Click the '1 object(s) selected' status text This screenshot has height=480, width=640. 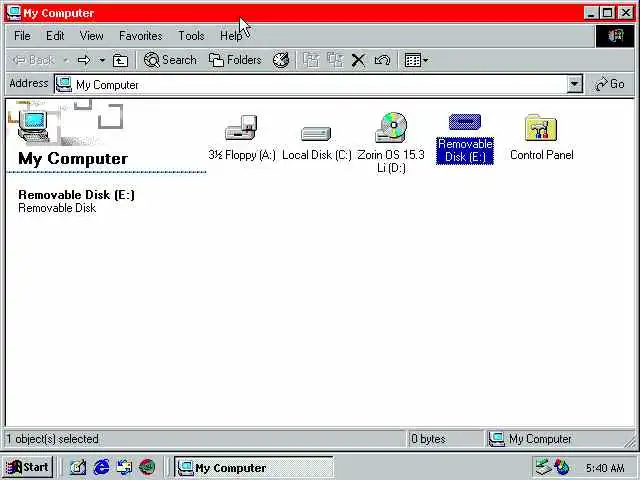(x=52, y=439)
